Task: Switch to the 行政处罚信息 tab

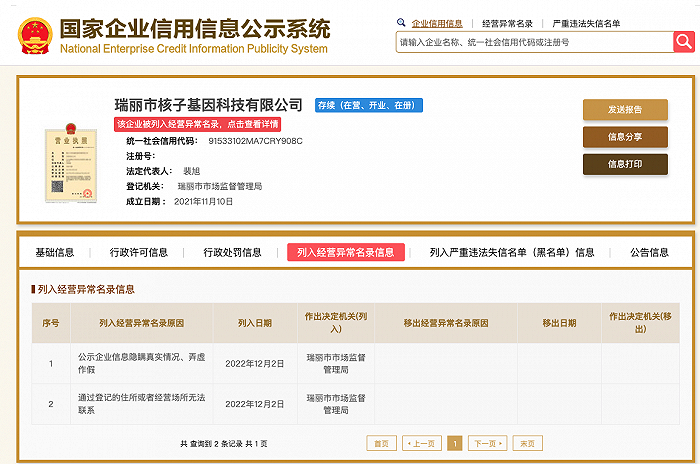Action: point(232,253)
